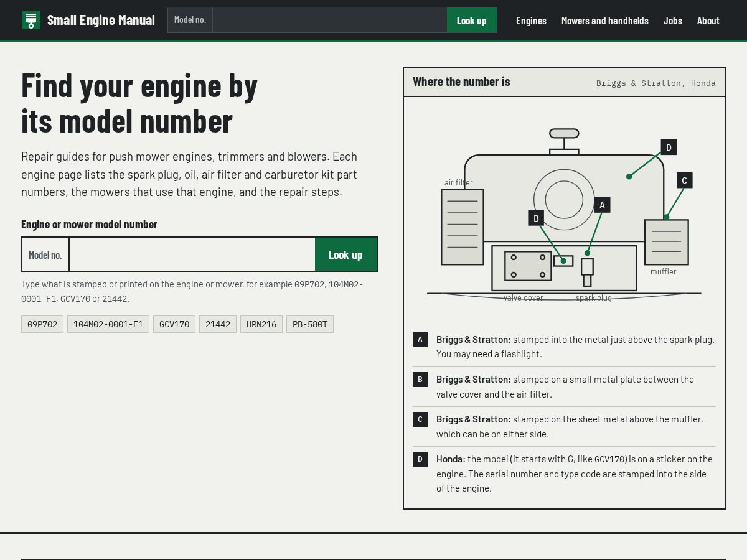This screenshot has height=560, width=747.
Task: Choose the 09P702 example chip
Action: pos(42,324)
